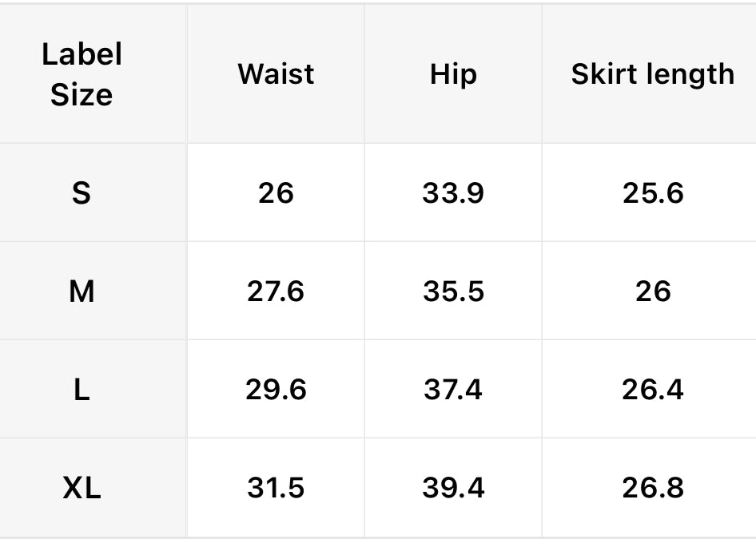Click the Waist column header

click(x=276, y=74)
